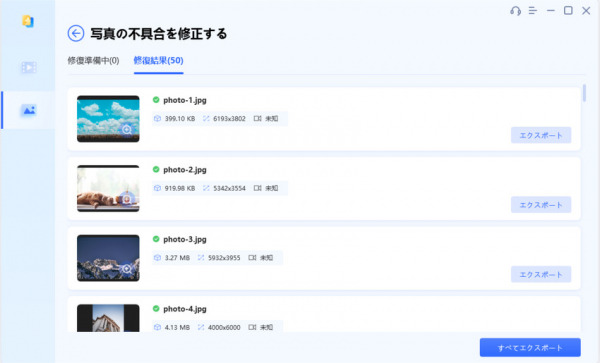Click the 5932x3955 resolution value

pos(224,258)
